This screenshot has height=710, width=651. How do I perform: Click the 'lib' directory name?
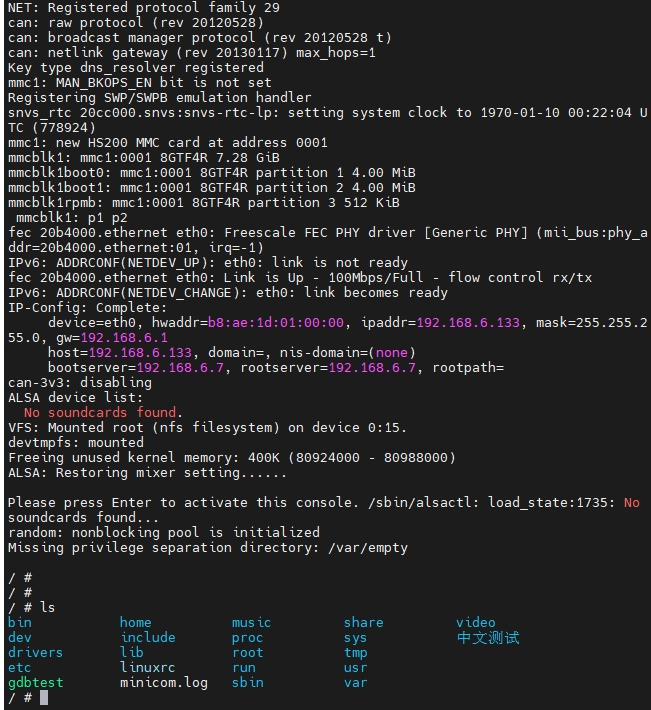[132, 652]
